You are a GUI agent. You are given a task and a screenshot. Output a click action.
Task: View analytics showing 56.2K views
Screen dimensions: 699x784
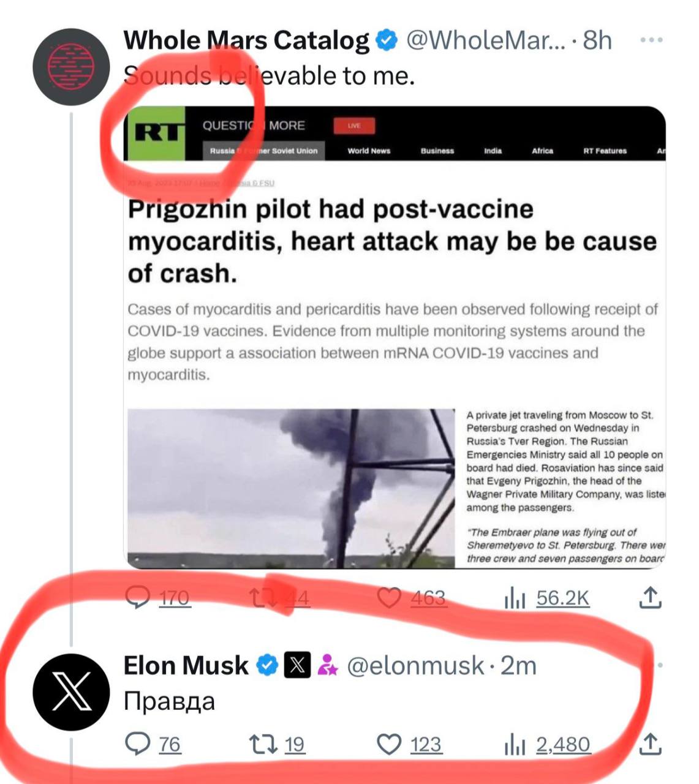(x=546, y=598)
